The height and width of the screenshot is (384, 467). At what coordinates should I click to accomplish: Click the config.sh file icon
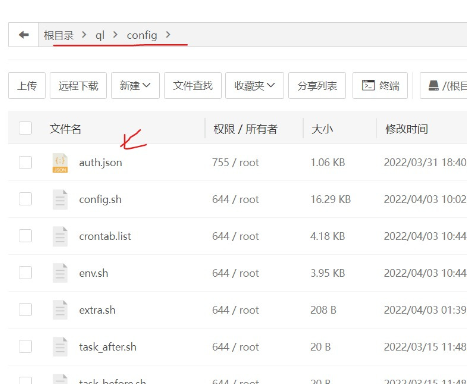click(60, 200)
